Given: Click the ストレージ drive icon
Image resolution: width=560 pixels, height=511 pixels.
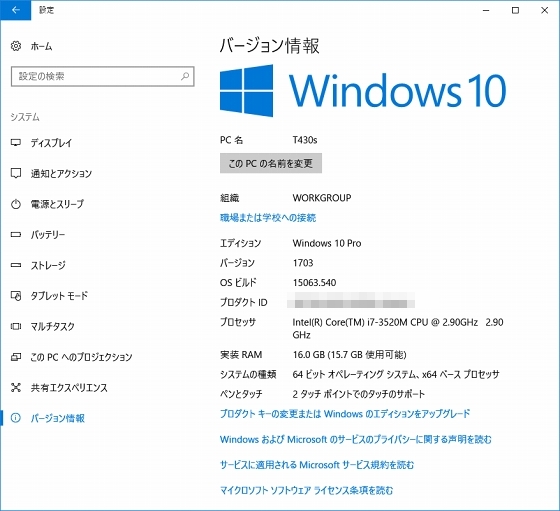Looking at the screenshot, I should tap(16, 265).
